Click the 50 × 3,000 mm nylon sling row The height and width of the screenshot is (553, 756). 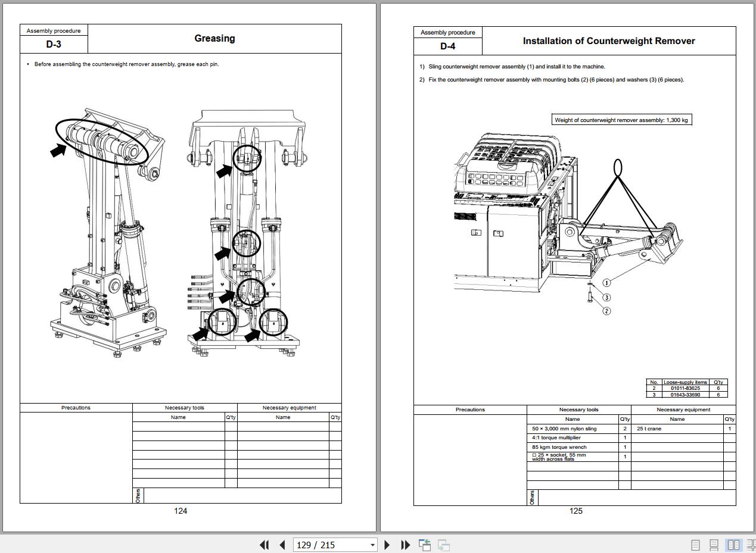(564, 429)
